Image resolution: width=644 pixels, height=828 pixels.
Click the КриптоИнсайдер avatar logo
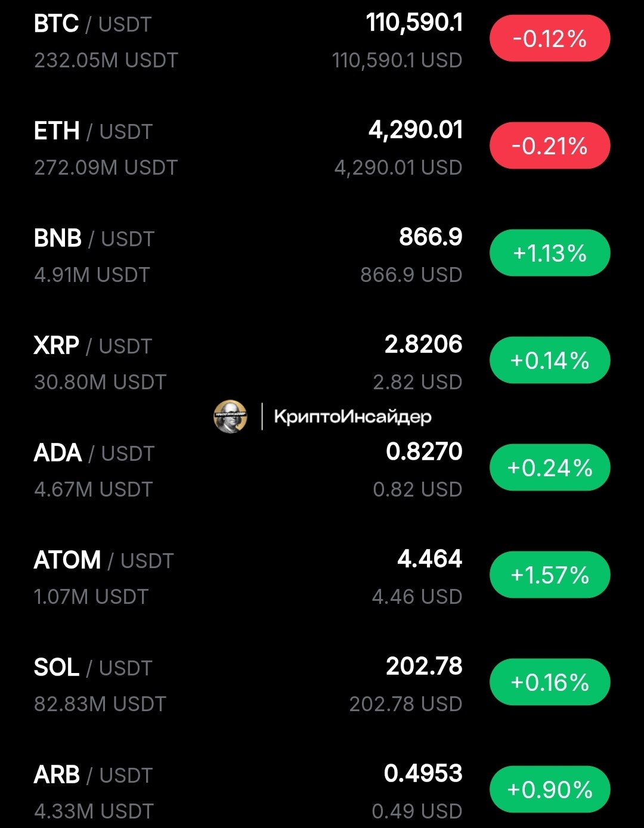pyautogui.click(x=230, y=416)
